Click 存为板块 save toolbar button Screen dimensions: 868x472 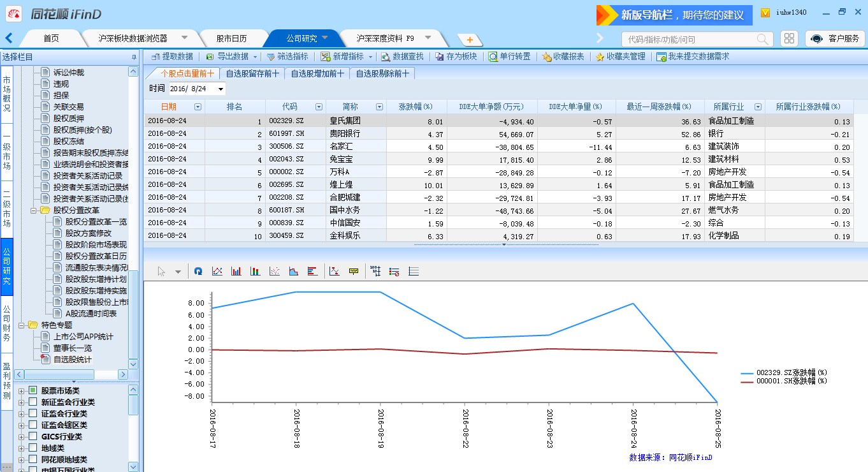pyautogui.click(x=456, y=57)
